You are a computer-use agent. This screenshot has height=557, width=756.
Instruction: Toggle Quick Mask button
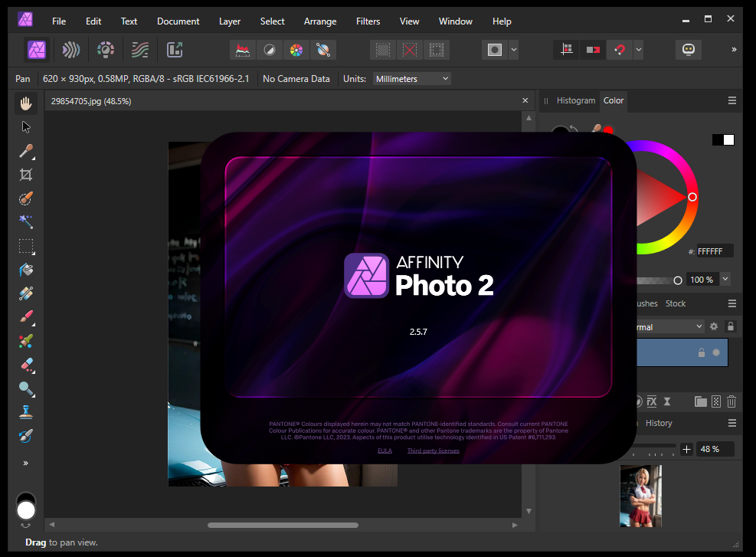495,50
